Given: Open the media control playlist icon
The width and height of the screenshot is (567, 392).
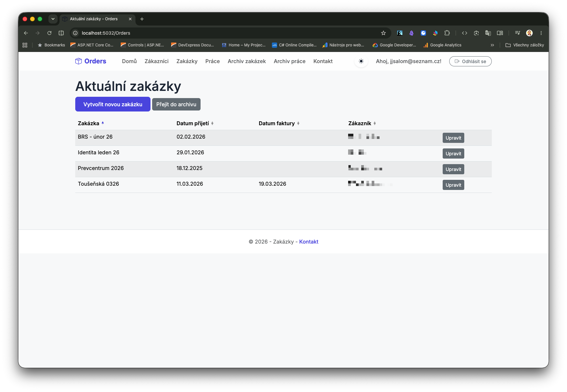Looking at the screenshot, I should [x=518, y=33].
